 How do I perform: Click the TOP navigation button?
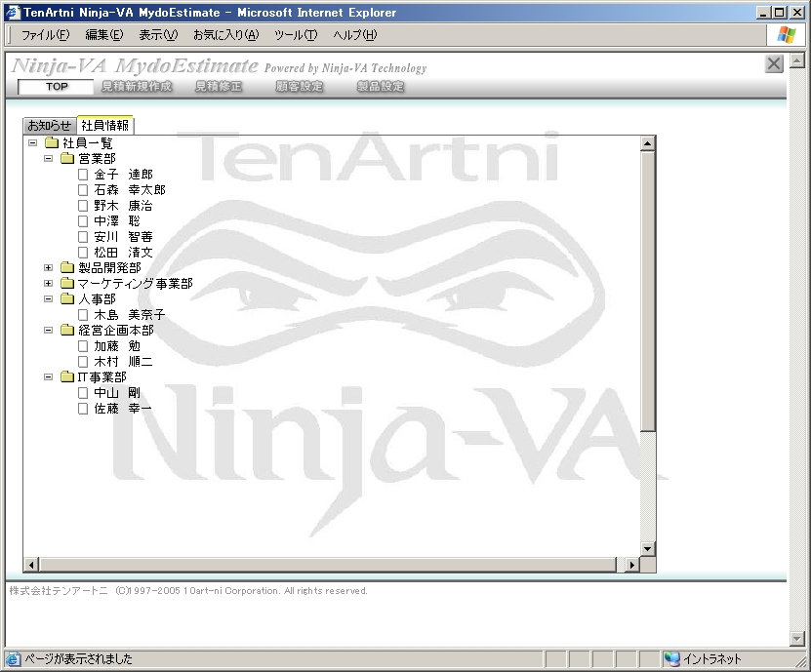[x=56, y=87]
